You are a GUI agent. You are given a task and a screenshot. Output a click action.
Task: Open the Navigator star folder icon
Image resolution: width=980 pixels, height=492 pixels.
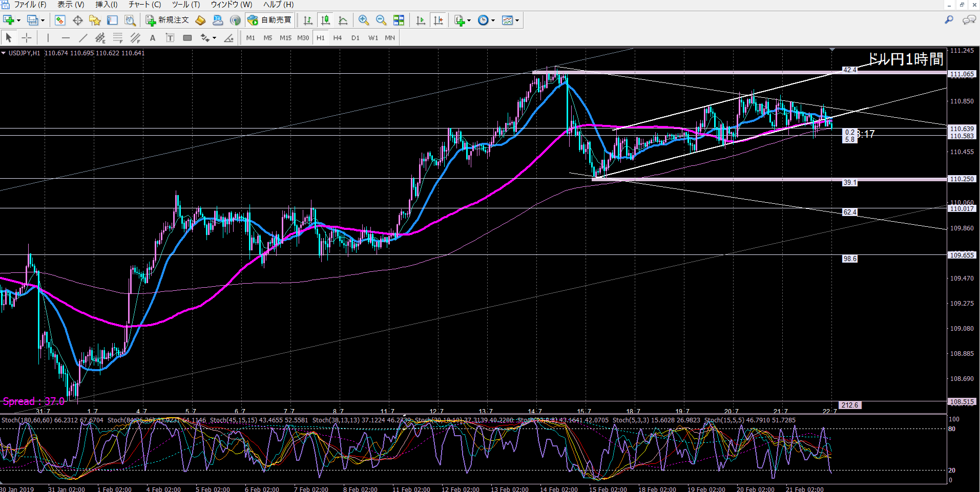pyautogui.click(x=95, y=20)
